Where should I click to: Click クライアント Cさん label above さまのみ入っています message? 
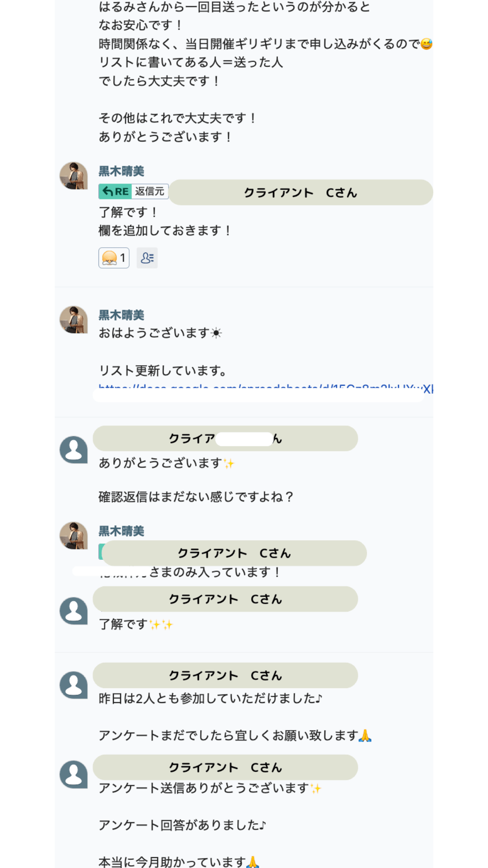coord(234,553)
